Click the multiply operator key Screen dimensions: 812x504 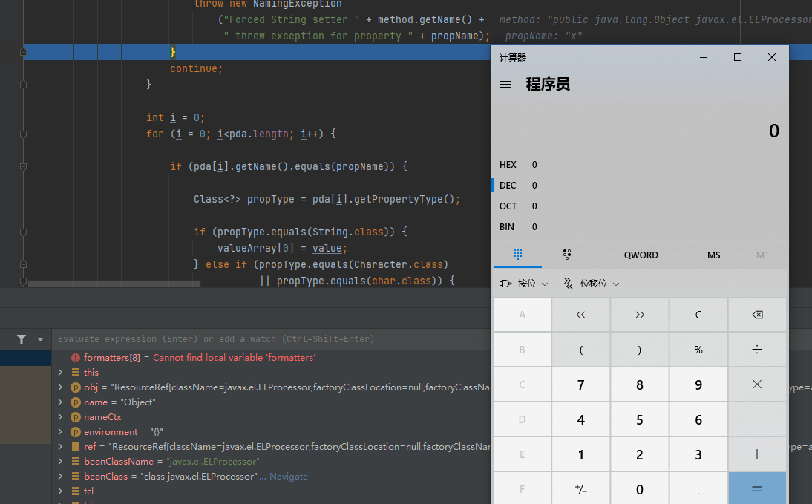[757, 384]
